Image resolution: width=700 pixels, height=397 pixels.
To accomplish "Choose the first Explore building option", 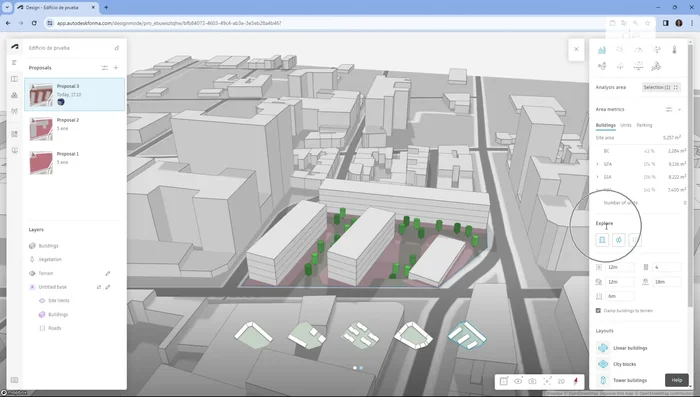I will click(602, 240).
